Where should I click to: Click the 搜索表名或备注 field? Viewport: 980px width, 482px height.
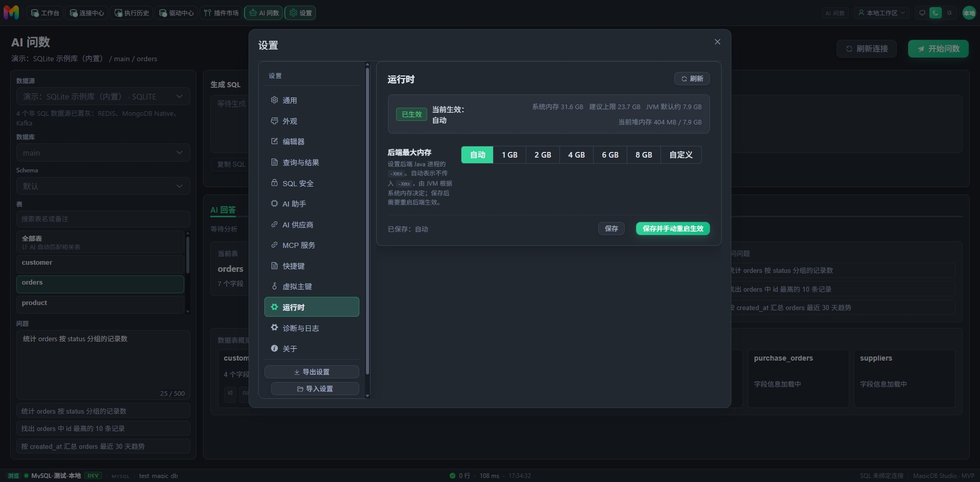[x=103, y=219]
